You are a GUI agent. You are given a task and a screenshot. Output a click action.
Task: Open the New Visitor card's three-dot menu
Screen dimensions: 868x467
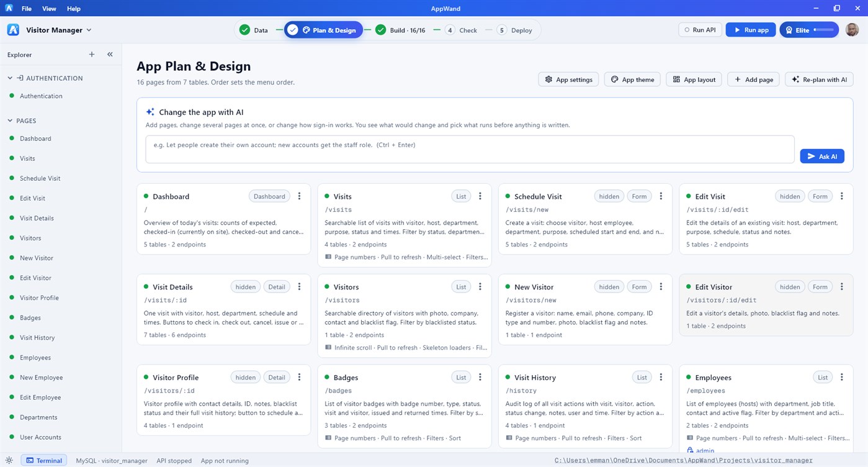click(661, 287)
